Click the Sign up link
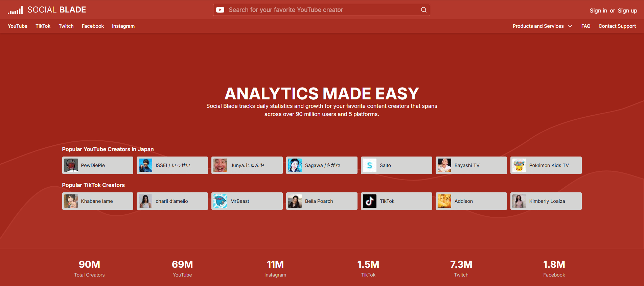The height and width of the screenshot is (286, 644). click(627, 10)
